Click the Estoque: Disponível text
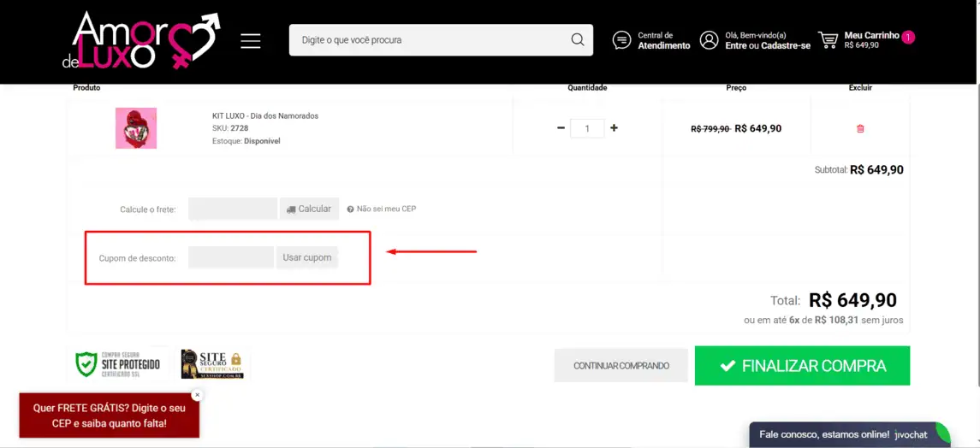Image resolution: width=980 pixels, height=448 pixels. 246,141
